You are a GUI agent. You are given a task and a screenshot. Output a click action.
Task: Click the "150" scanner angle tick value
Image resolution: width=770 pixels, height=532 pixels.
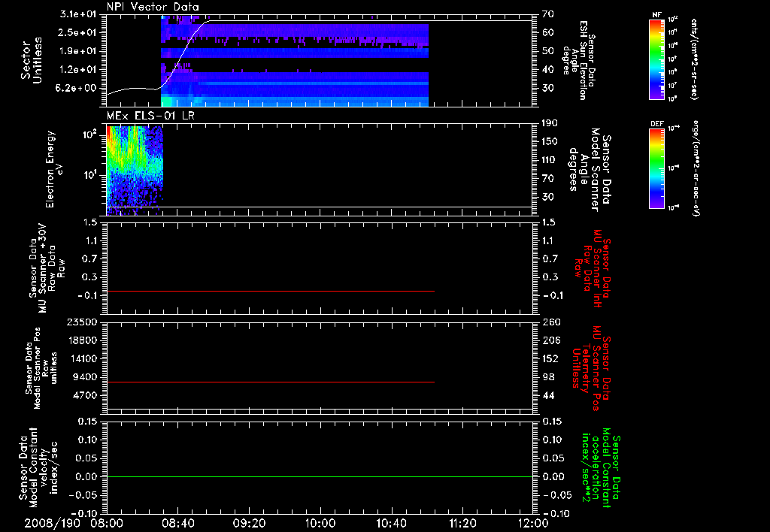[550, 142]
